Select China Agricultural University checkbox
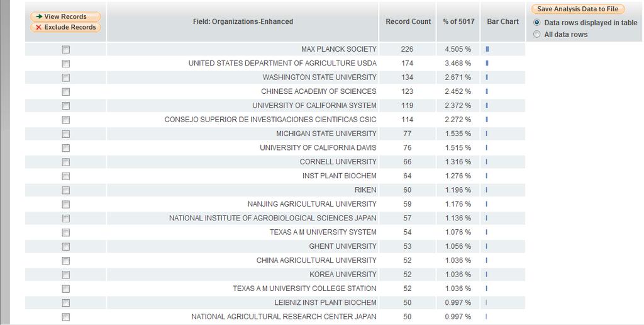 pos(65,260)
